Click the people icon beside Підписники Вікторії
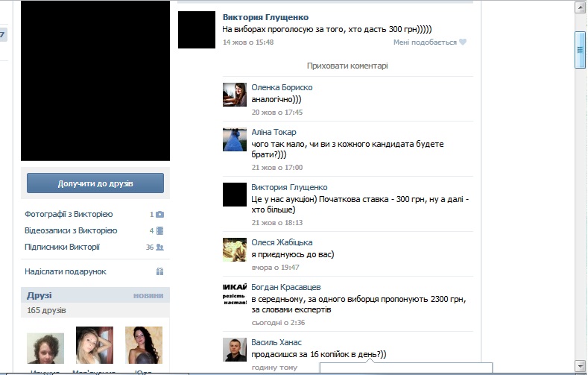588x375 pixels. 159,247
